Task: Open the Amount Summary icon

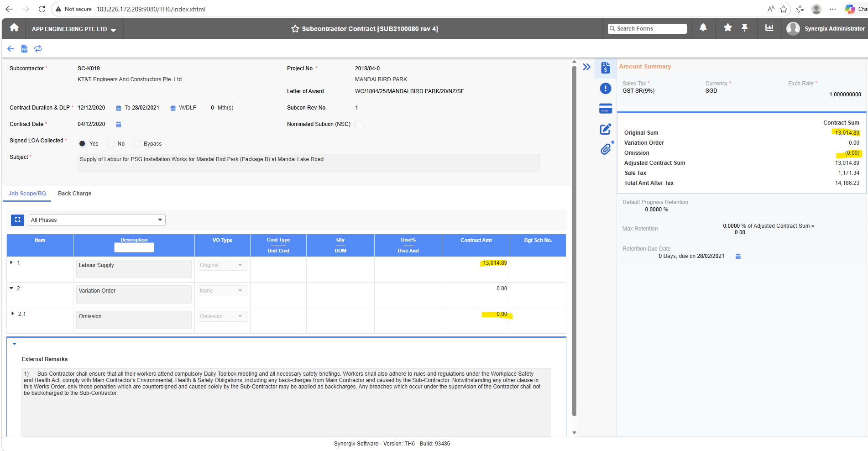Action: (x=606, y=68)
